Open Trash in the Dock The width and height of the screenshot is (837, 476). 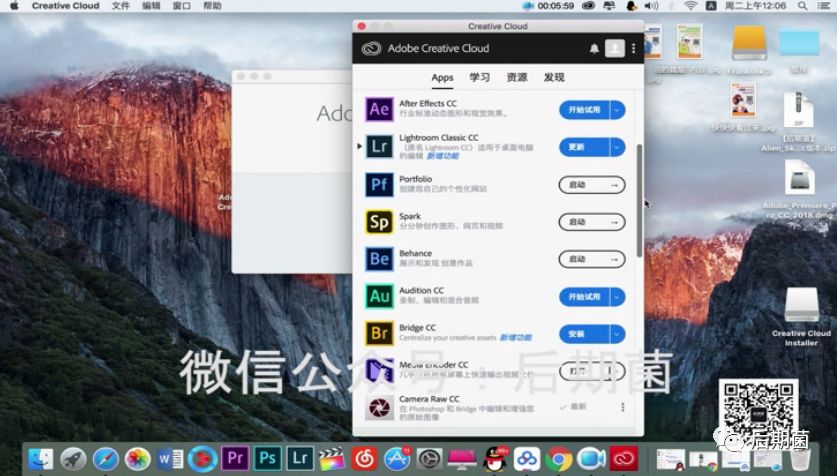point(800,458)
